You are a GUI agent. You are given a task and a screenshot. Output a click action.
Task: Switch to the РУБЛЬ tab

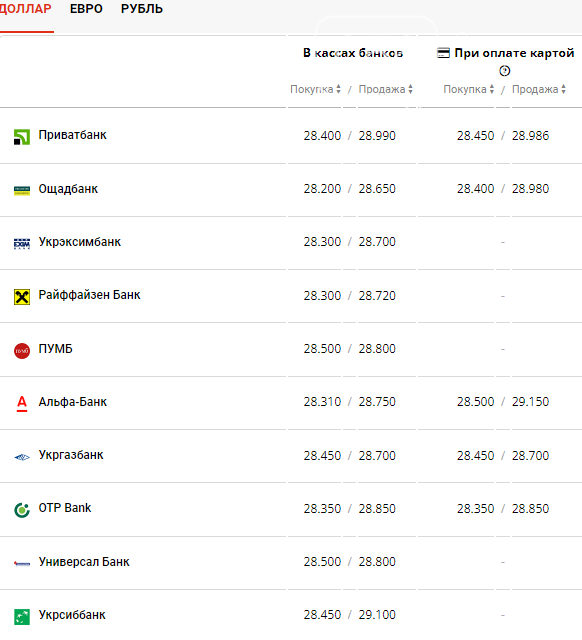point(142,9)
